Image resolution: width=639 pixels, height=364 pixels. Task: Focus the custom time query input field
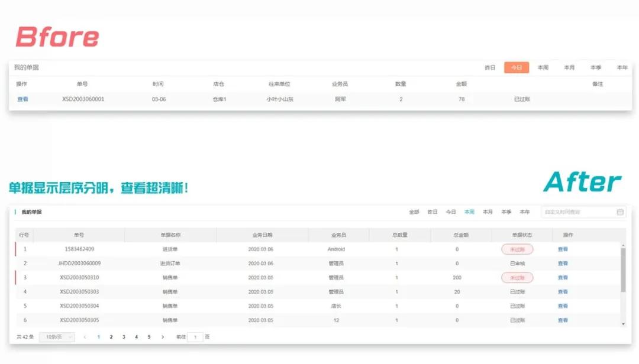click(x=577, y=212)
